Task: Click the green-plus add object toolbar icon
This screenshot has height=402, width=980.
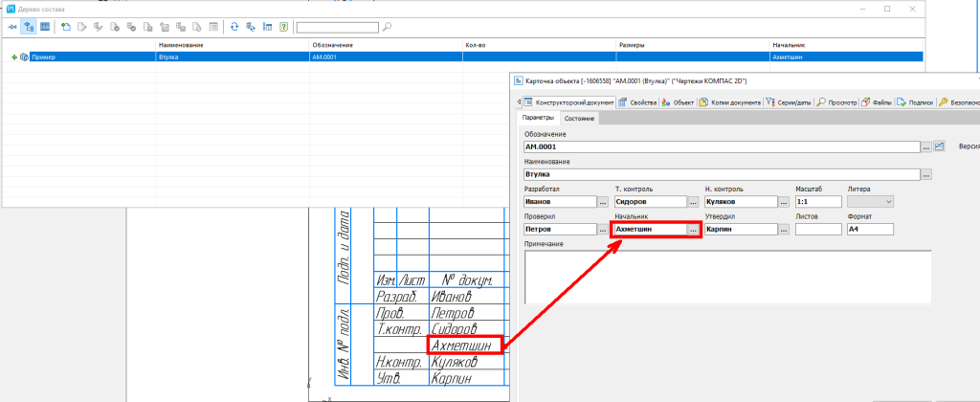Action: [66, 28]
